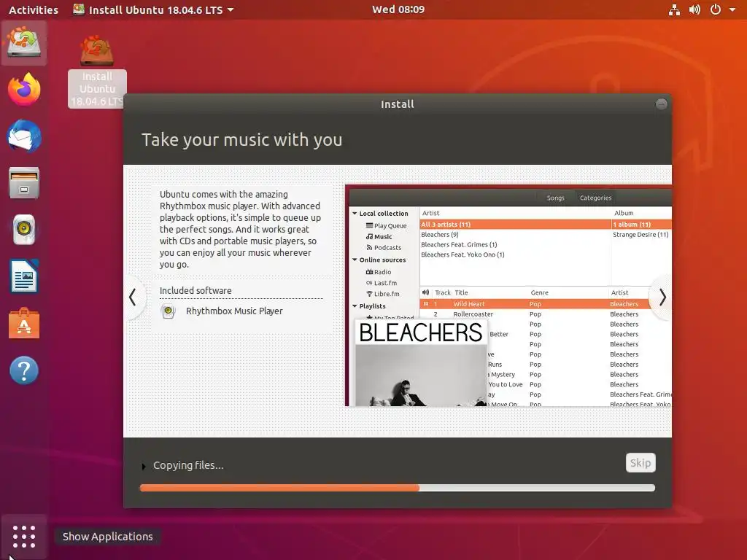The height and width of the screenshot is (560, 747).
Task: Click the Track column header
Action: click(x=443, y=292)
